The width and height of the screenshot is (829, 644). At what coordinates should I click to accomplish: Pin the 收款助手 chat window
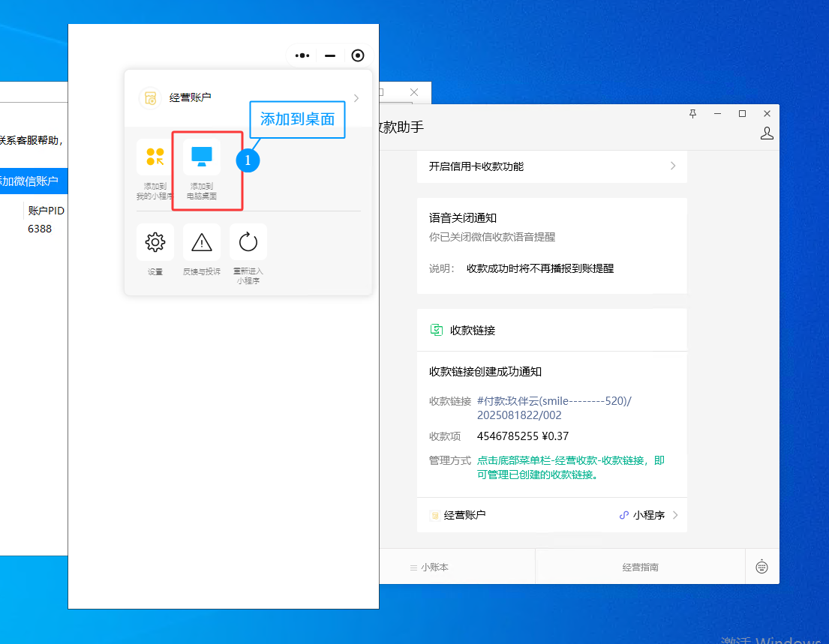tap(692, 113)
